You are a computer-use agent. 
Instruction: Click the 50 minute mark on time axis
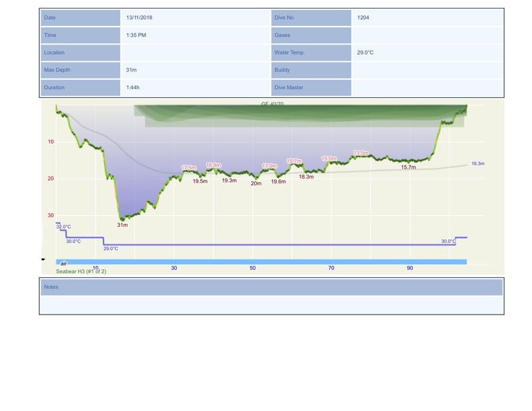pyautogui.click(x=253, y=268)
